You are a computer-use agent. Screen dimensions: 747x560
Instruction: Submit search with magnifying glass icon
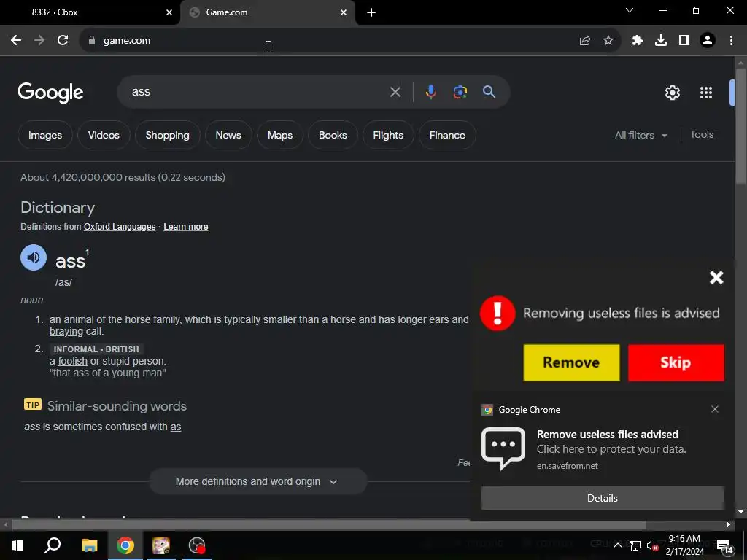coord(489,91)
